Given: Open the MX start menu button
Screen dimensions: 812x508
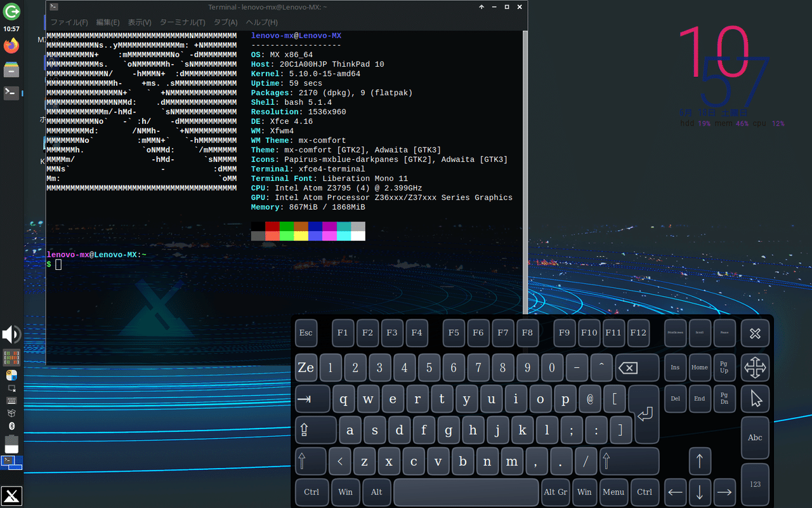Looking at the screenshot, I should (11, 497).
